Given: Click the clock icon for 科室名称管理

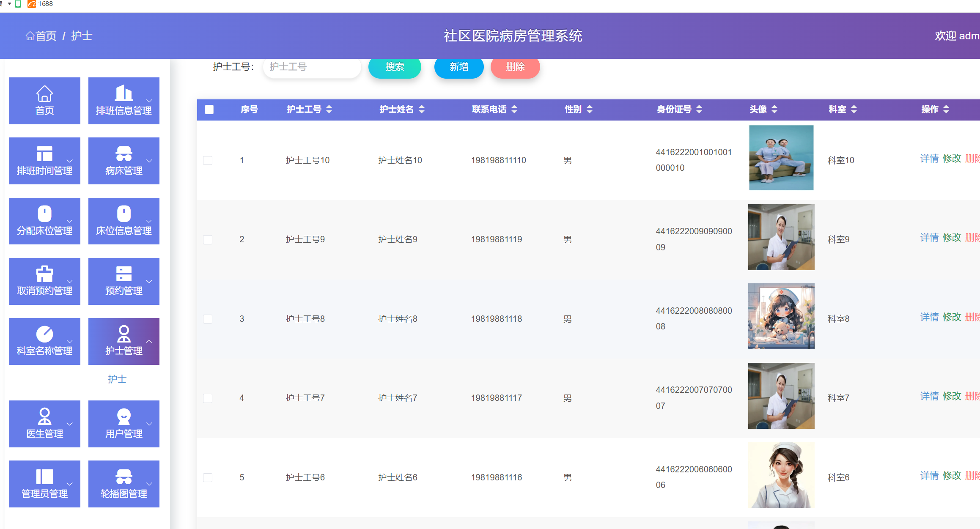Looking at the screenshot, I should (x=44, y=334).
